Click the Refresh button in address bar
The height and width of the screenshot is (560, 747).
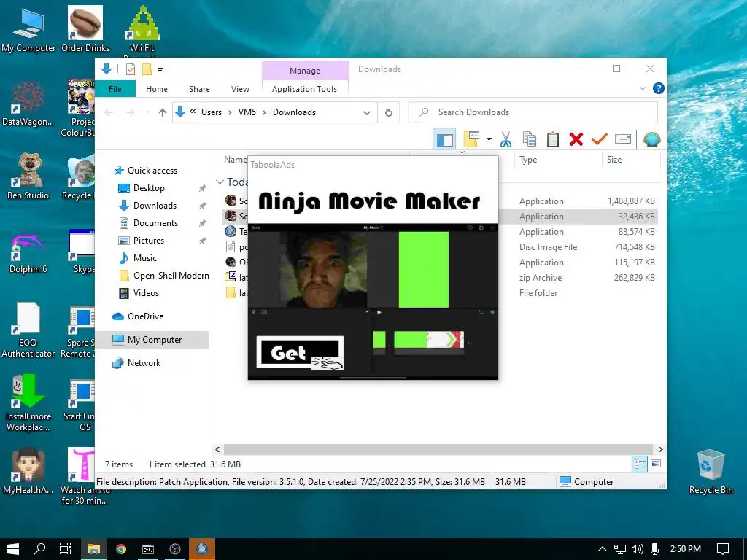point(389,112)
